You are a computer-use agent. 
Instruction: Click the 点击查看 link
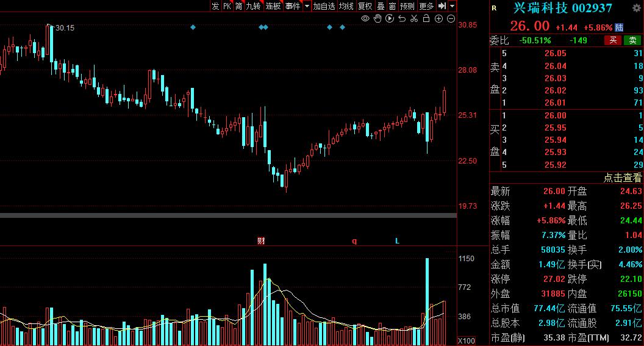tap(622, 178)
